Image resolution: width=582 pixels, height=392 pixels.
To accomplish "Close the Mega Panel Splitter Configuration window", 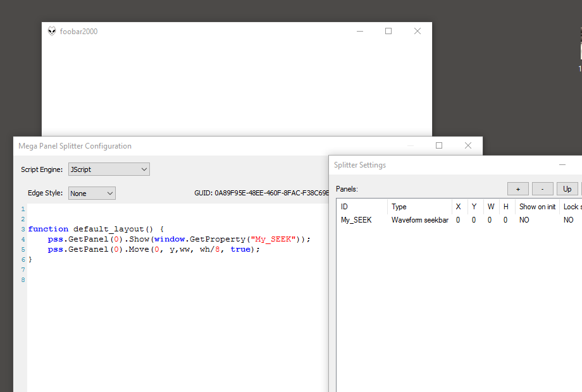I will [468, 145].
